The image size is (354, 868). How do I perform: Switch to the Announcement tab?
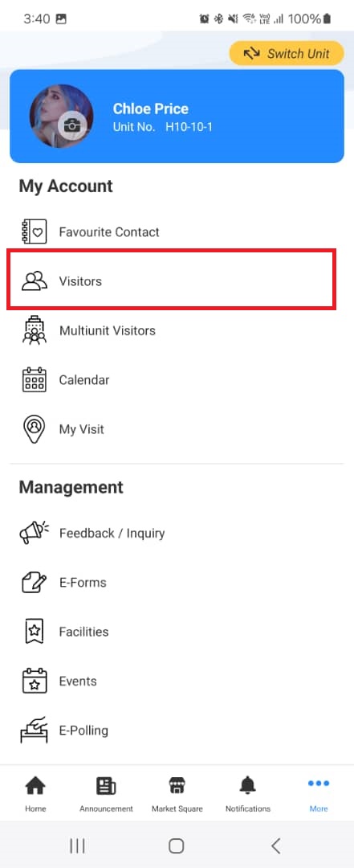tap(106, 794)
